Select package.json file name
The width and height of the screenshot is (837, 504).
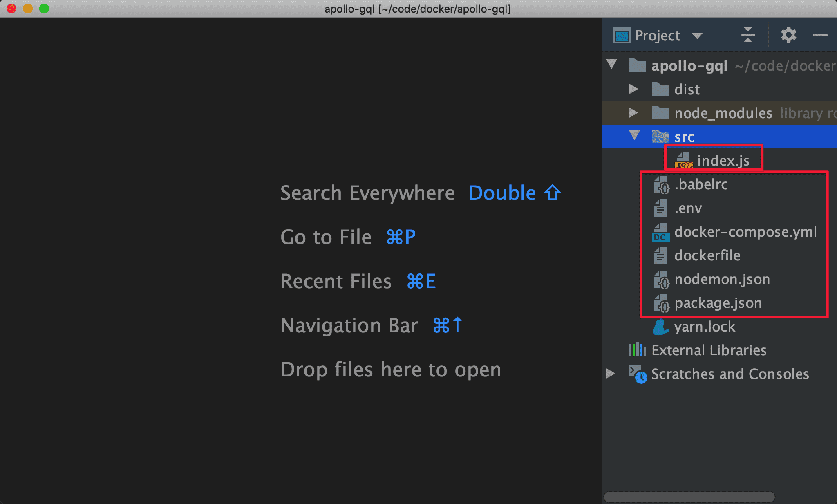718,303
